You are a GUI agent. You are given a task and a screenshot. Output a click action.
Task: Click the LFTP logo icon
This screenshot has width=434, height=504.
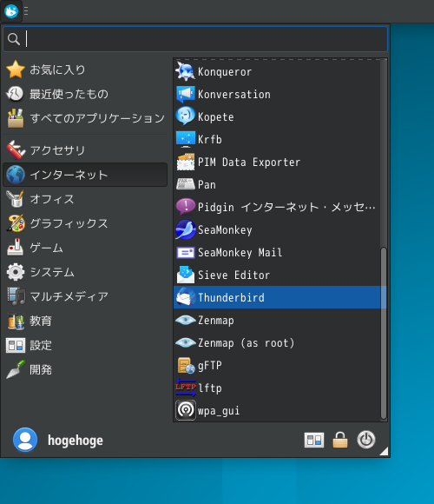[x=185, y=388]
